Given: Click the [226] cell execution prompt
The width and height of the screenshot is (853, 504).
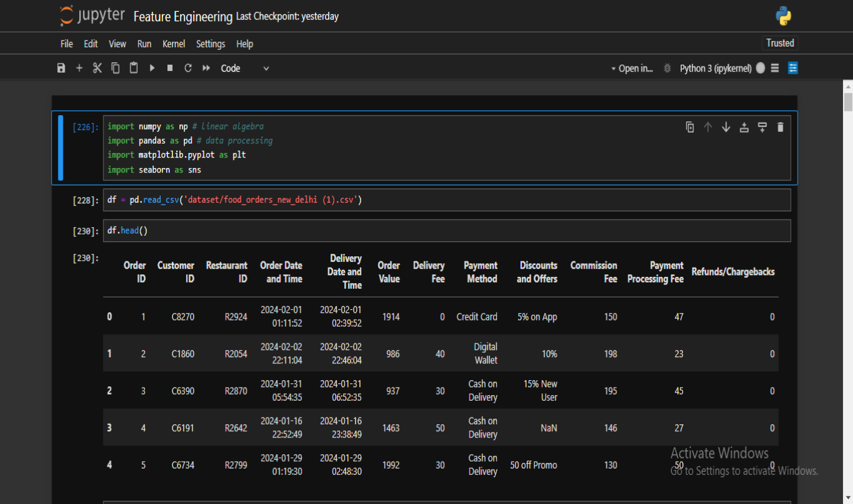Looking at the screenshot, I should pos(85,128).
